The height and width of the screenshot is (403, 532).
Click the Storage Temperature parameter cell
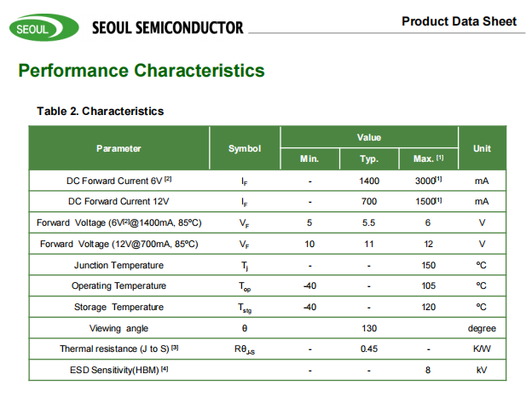point(119,307)
